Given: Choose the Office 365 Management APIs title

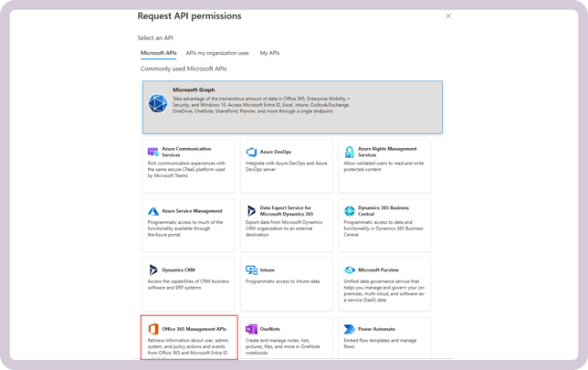Looking at the screenshot, I should [194, 329].
